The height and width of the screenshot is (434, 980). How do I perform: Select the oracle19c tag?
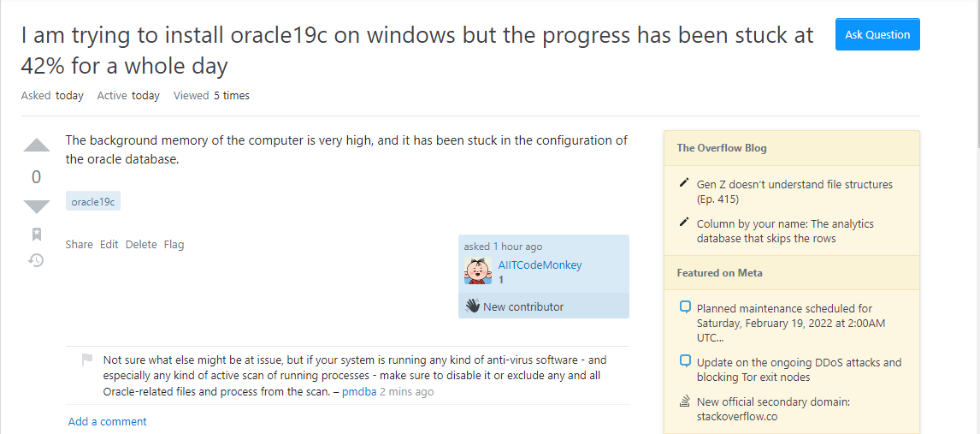pos(93,201)
